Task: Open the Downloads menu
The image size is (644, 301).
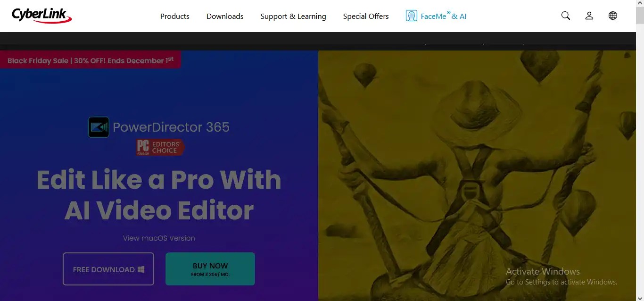Action: coord(225,16)
